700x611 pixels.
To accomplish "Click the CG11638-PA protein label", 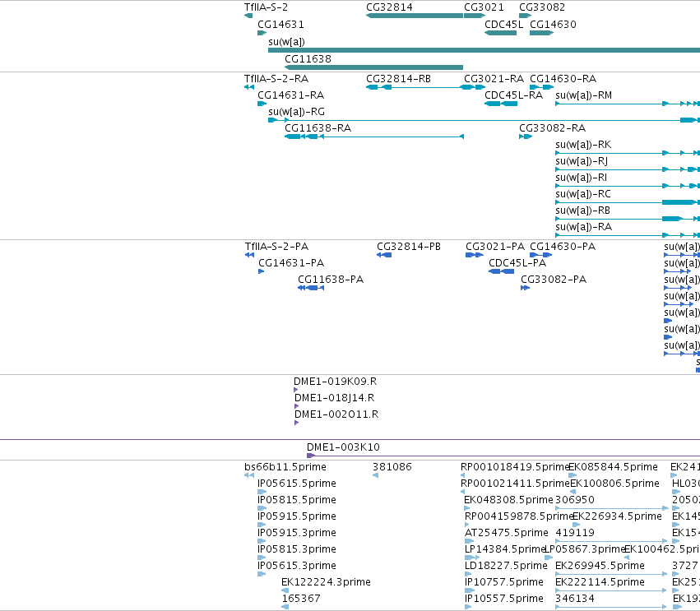I will click(x=331, y=280).
